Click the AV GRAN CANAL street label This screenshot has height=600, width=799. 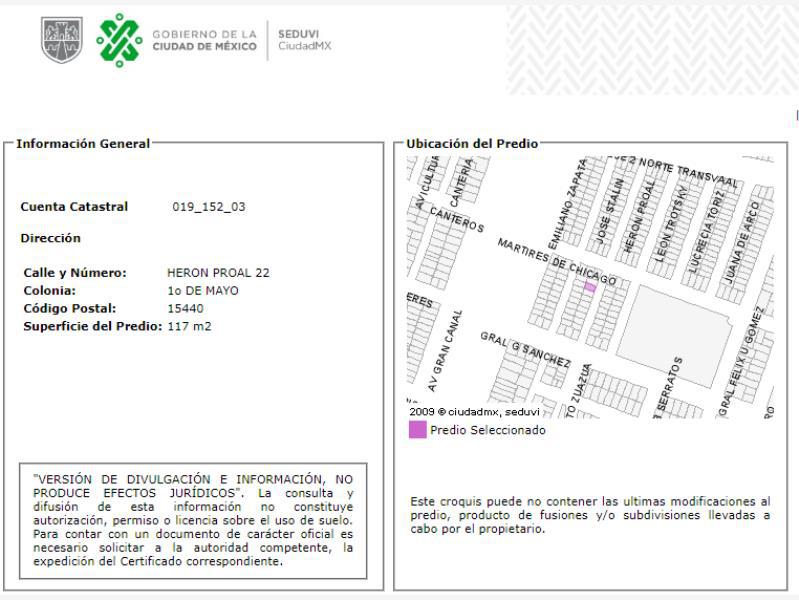pyautogui.click(x=445, y=351)
